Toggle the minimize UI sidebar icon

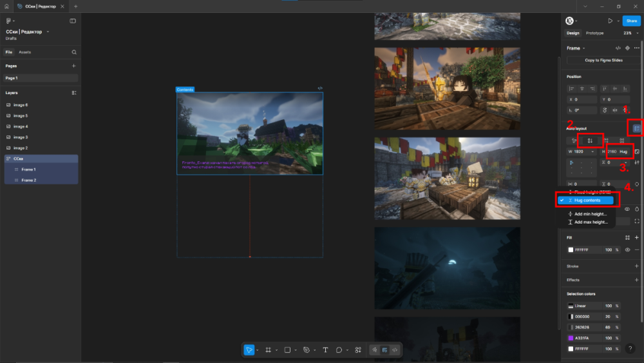pyautogui.click(x=73, y=21)
